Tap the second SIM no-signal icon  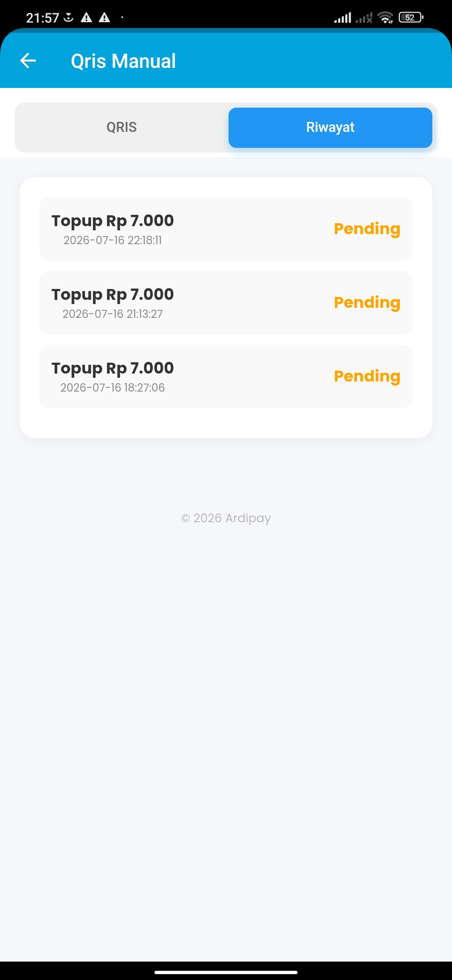pos(364,18)
